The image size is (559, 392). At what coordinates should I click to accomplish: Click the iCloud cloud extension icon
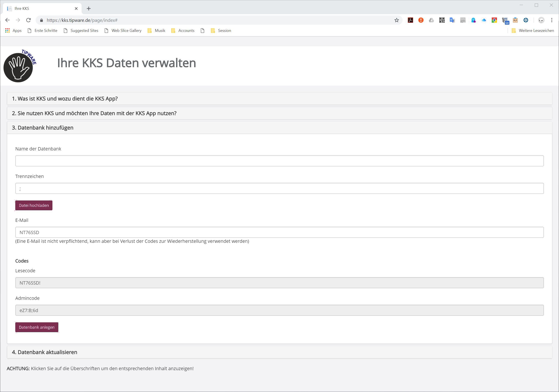pos(484,20)
